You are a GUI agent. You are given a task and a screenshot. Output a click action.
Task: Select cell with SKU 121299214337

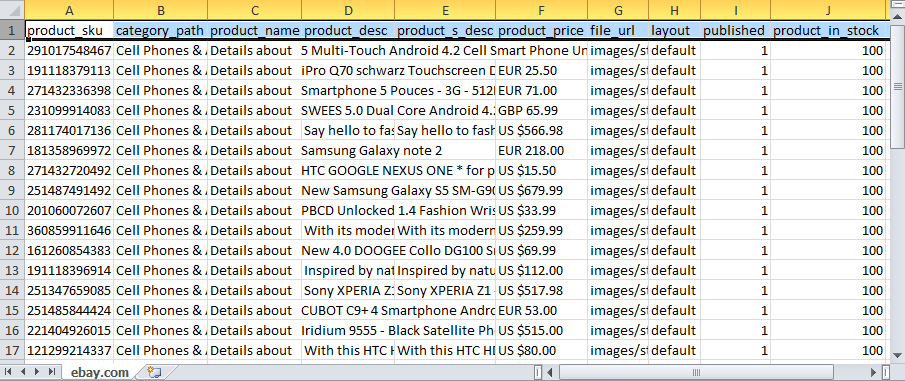pyautogui.click(x=69, y=350)
